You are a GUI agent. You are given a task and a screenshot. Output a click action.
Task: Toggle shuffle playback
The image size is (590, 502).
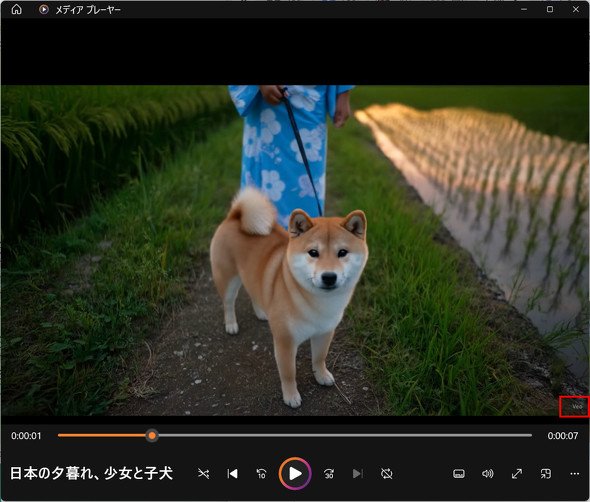click(204, 473)
